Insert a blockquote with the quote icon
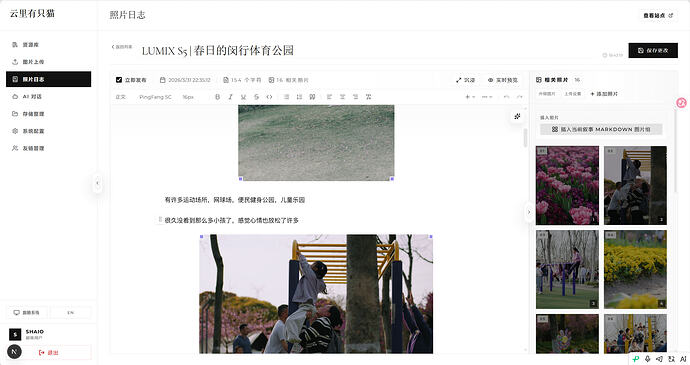Screen dimensions: 690x365 pos(312,97)
